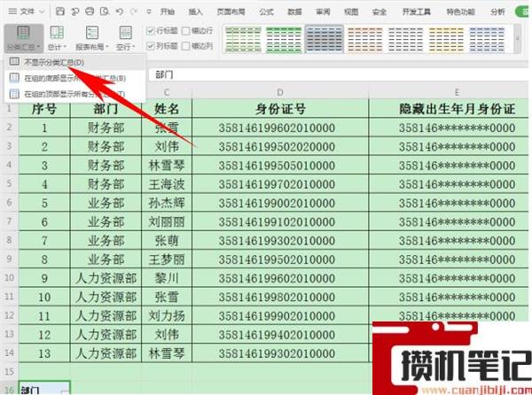Switch to the 页面布局 tab
This screenshot has height=395, width=532.
(x=231, y=12)
